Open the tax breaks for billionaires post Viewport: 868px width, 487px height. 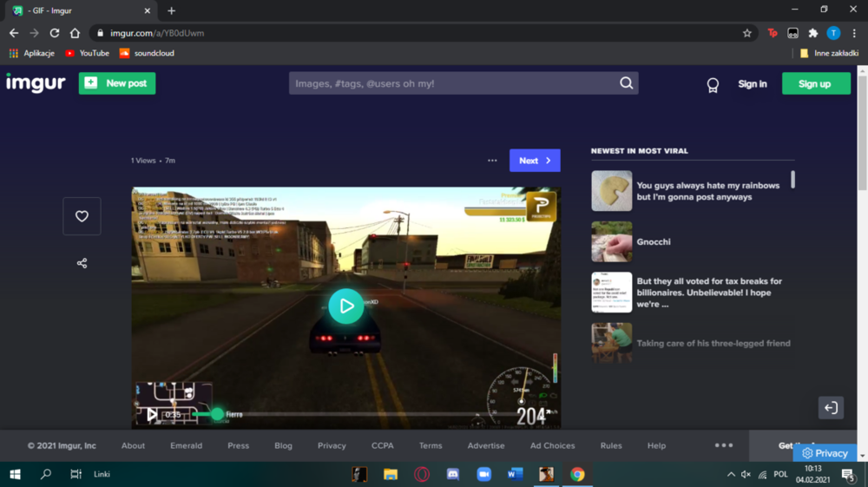point(709,293)
